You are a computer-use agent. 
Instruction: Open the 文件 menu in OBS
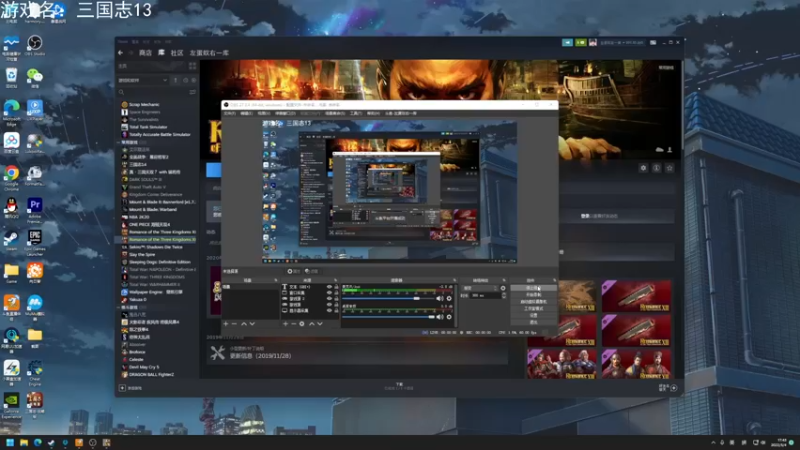pos(230,113)
